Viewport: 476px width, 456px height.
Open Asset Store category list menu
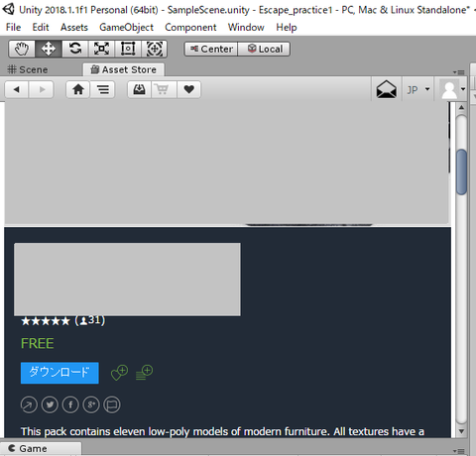coord(103,89)
